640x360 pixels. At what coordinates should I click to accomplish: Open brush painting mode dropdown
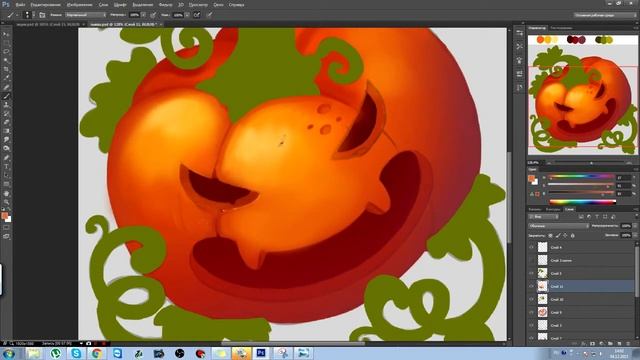click(86, 15)
